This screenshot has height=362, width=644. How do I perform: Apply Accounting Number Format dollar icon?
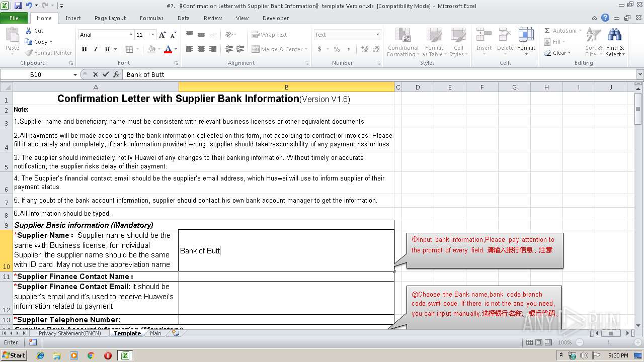click(319, 49)
